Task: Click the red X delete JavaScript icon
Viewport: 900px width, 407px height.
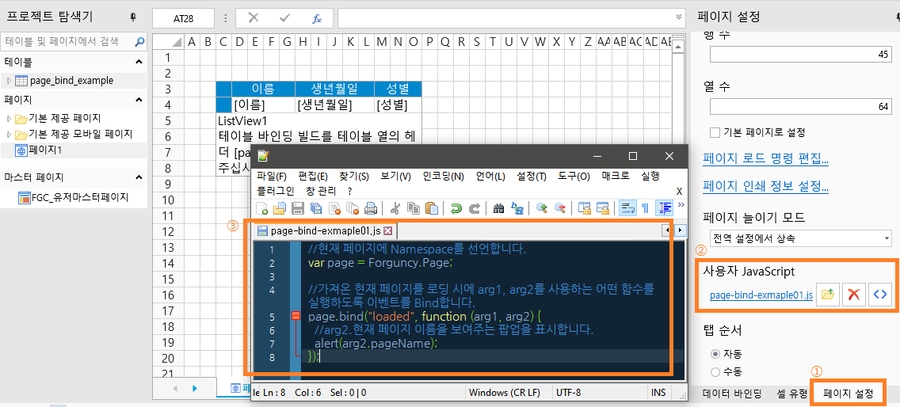Action: 854,294
